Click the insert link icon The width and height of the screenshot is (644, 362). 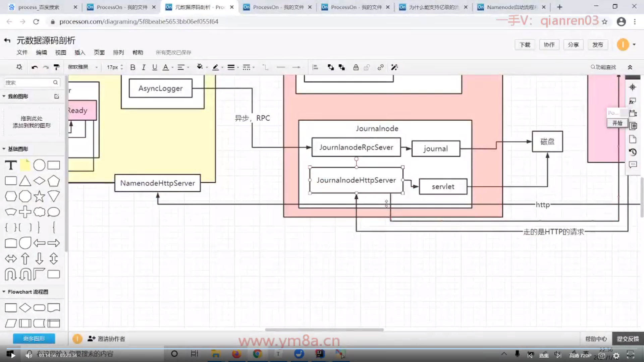point(380,67)
